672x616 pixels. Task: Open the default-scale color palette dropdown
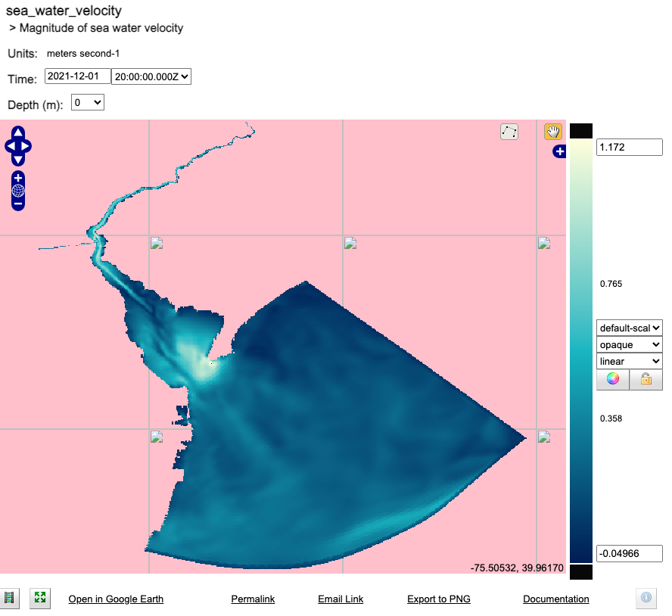click(629, 328)
